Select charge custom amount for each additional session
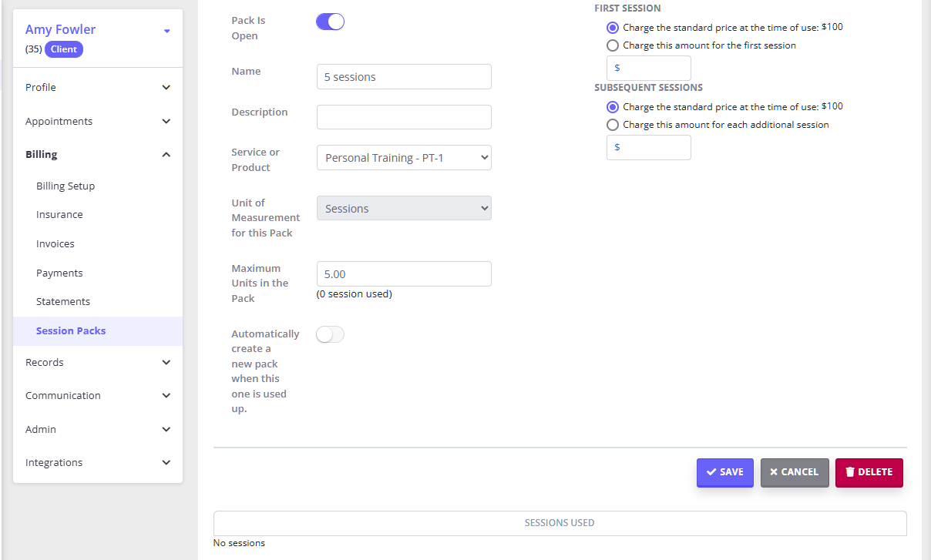The height and width of the screenshot is (560, 931). (x=613, y=125)
